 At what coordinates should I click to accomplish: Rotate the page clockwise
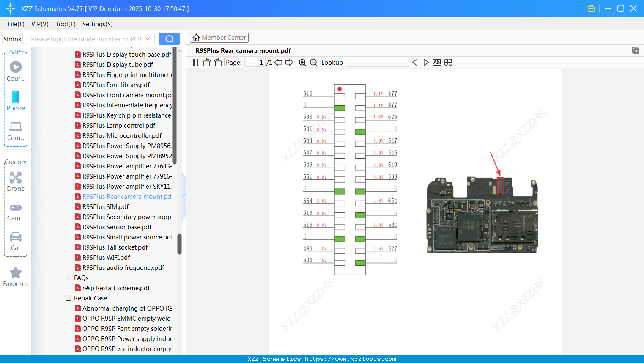click(218, 63)
